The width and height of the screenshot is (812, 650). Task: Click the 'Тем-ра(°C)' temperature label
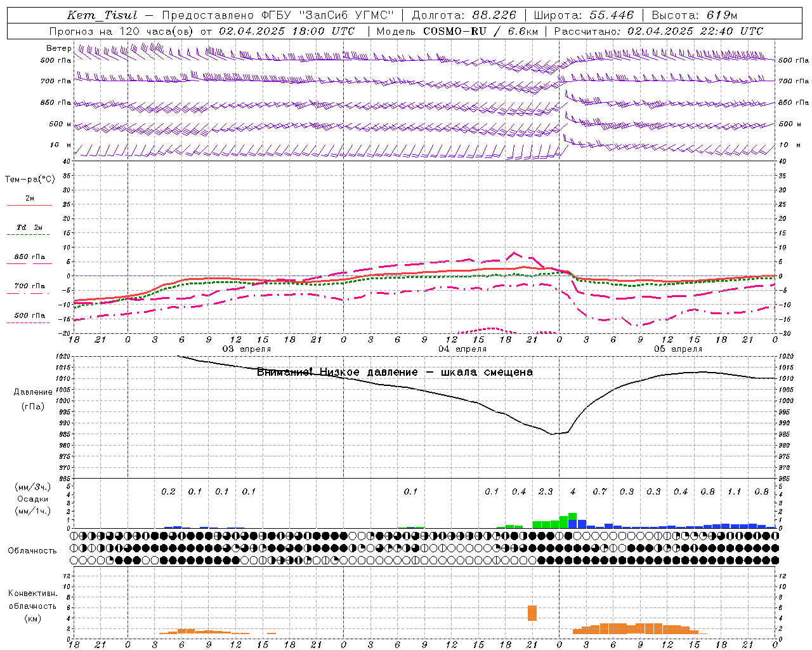click(30, 180)
